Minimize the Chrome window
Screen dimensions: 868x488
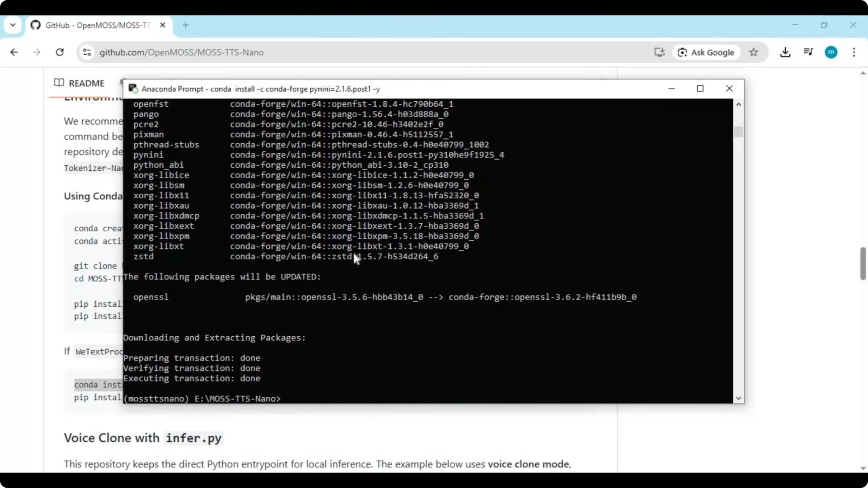pos(795,25)
